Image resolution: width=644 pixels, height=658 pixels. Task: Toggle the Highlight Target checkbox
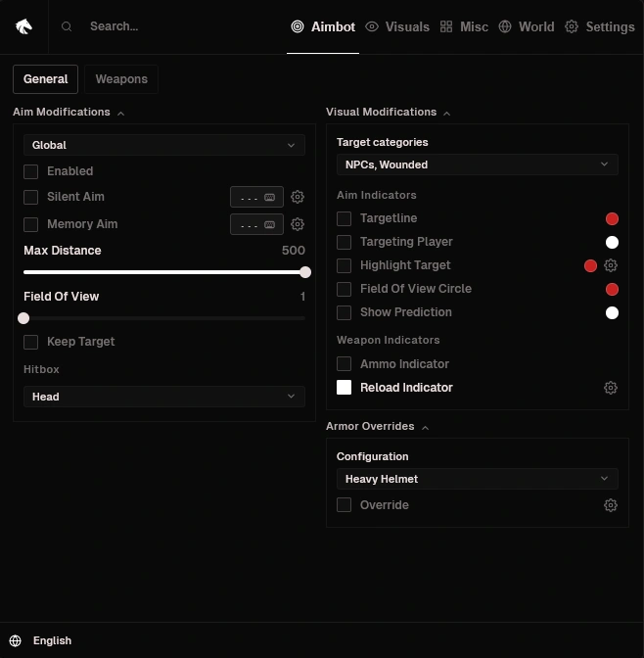click(345, 265)
